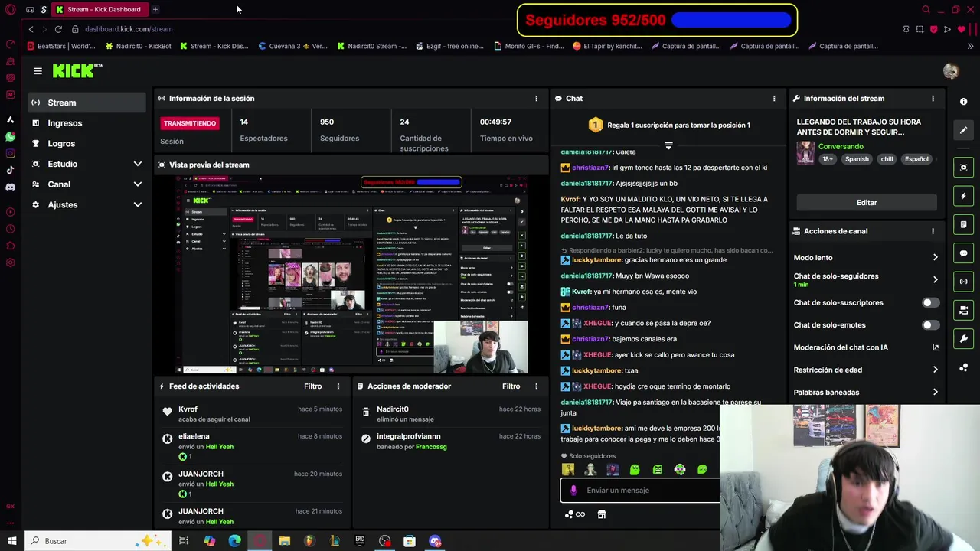
Task: Open AI chat moderation external link icon
Action: tap(936, 347)
